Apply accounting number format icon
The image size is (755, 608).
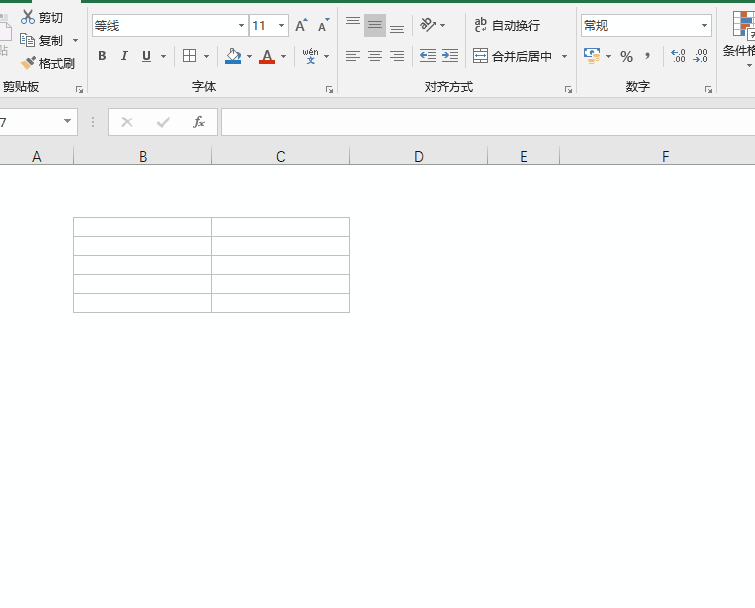click(592, 56)
